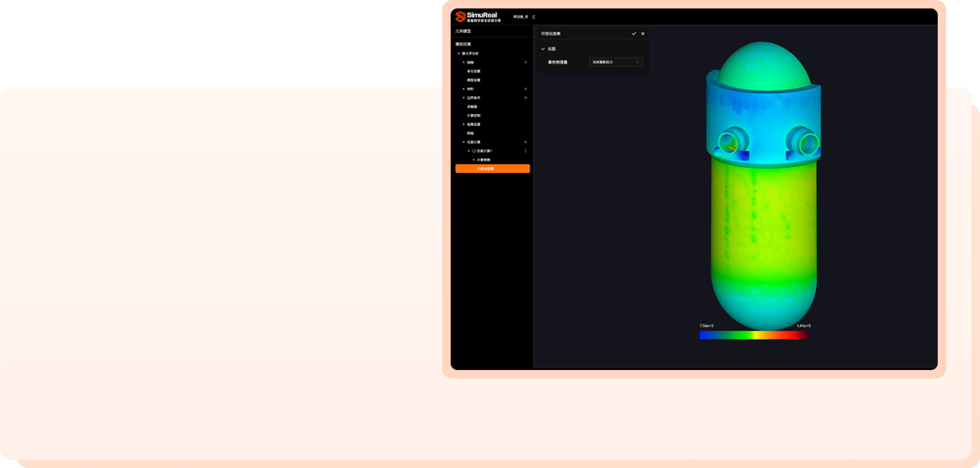Click the color legend gradient bar
Viewport: 980px width, 468px height.
point(755,335)
